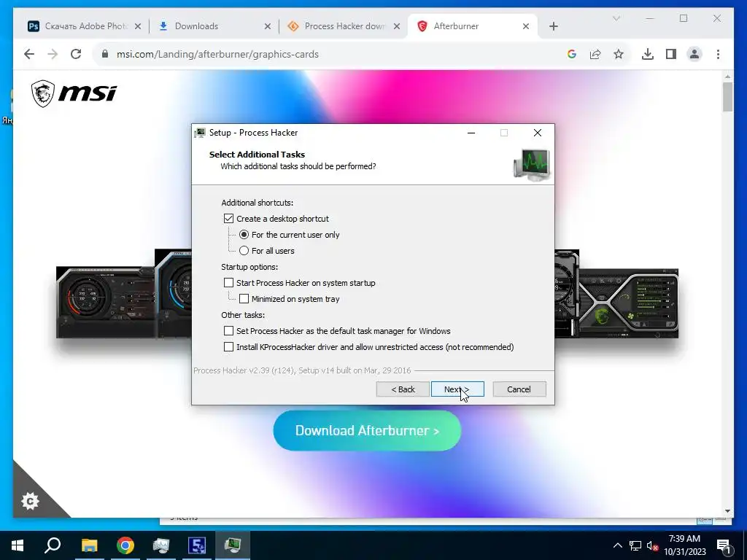Minimize the Process Hacker setup window

471,133
